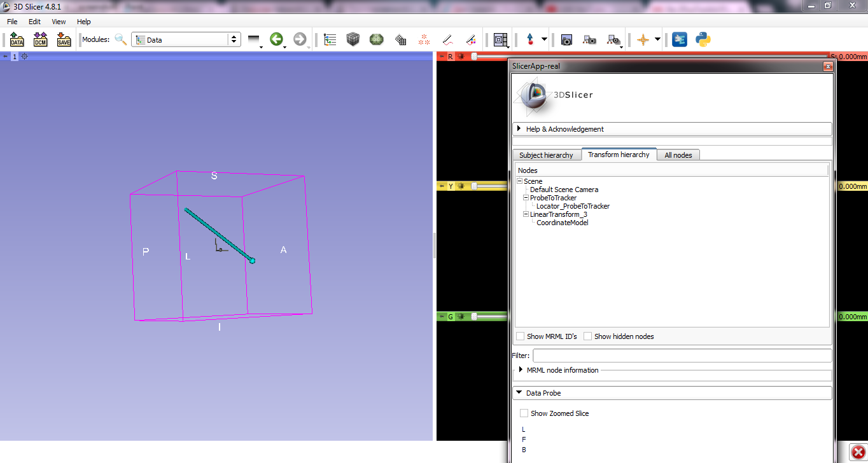
Task: Check Show hidden nodes
Action: coord(587,336)
